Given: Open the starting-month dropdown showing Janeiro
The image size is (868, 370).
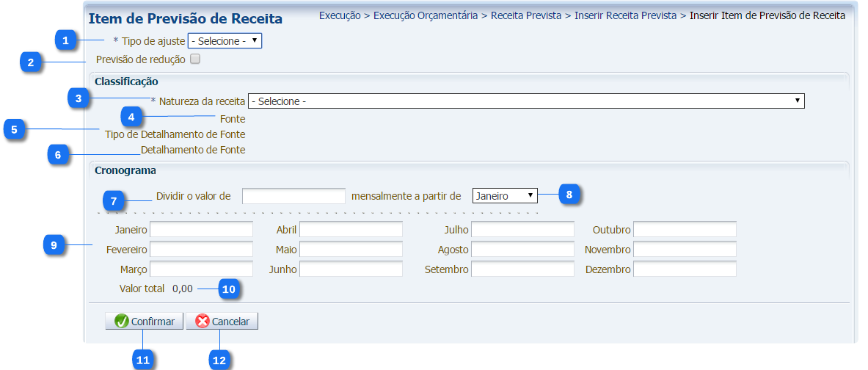Looking at the screenshot, I should (x=505, y=196).
